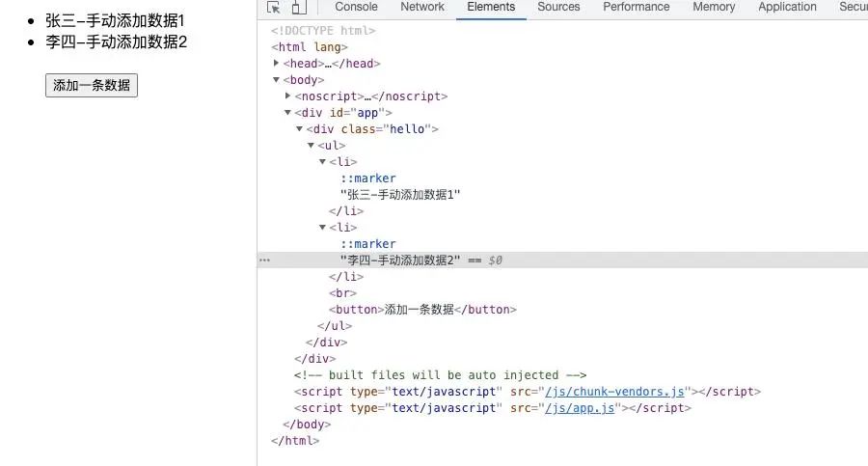Click the closing </html> tag row
The width and height of the screenshot is (868, 466).
(295, 441)
